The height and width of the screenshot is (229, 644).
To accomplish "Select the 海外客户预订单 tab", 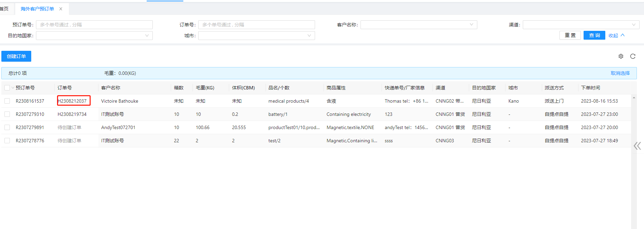I will point(37,9).
